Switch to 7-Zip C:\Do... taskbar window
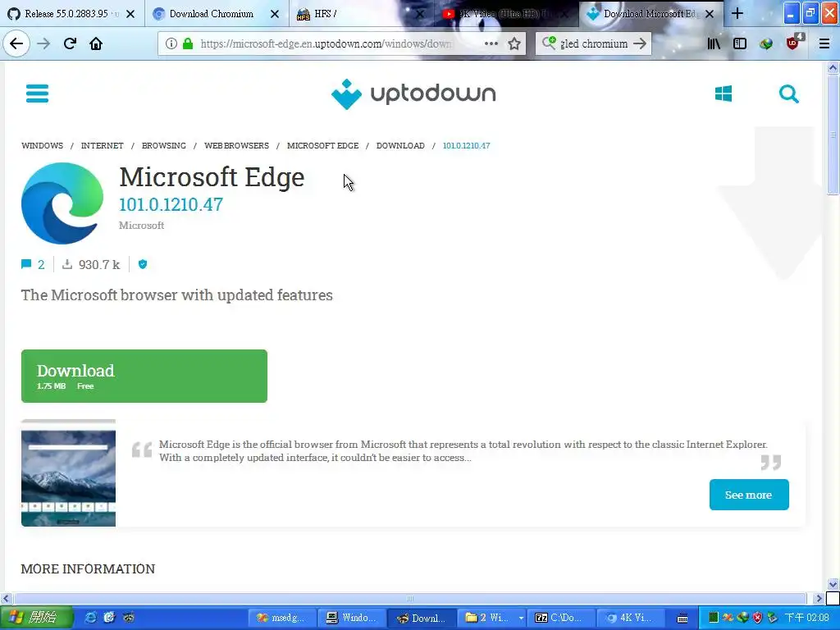The width and height of the screenshot is (840, 630). click(561, 618)
